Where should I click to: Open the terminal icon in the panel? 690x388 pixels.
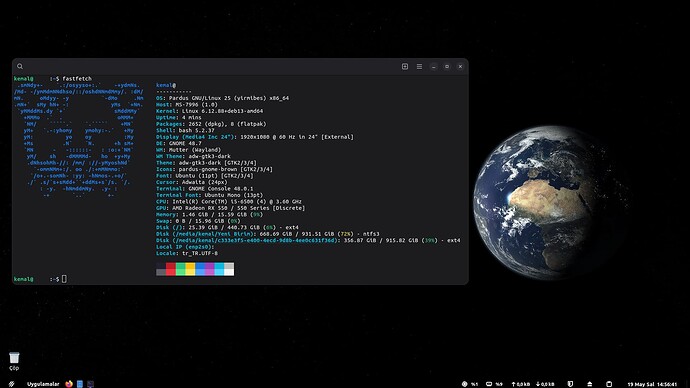(x=90, y=384)
